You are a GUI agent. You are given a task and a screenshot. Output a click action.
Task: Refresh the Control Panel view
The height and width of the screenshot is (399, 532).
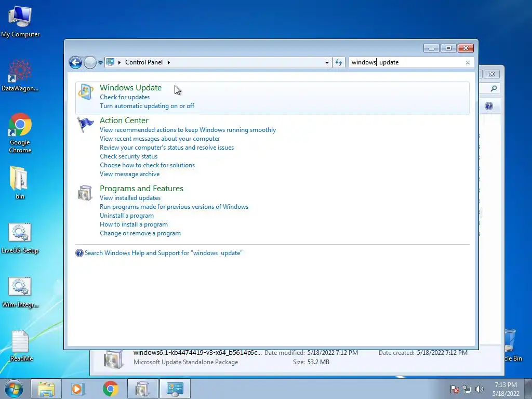[339, 62]
